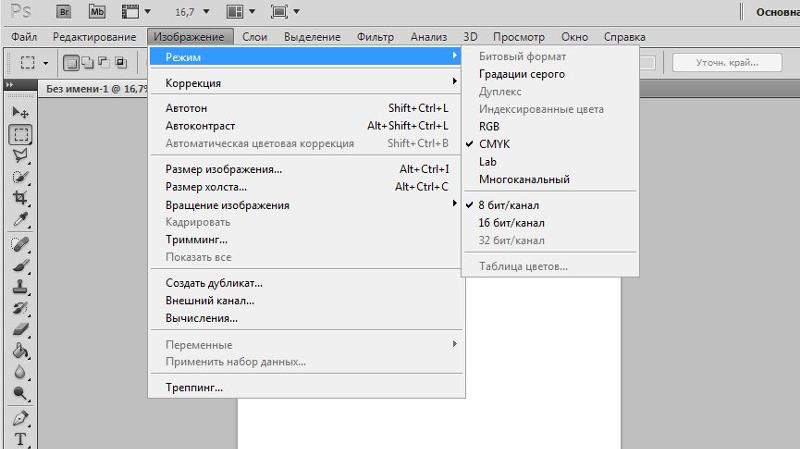Select the Move tool
The image size is (800, 449).
(20, 112)
